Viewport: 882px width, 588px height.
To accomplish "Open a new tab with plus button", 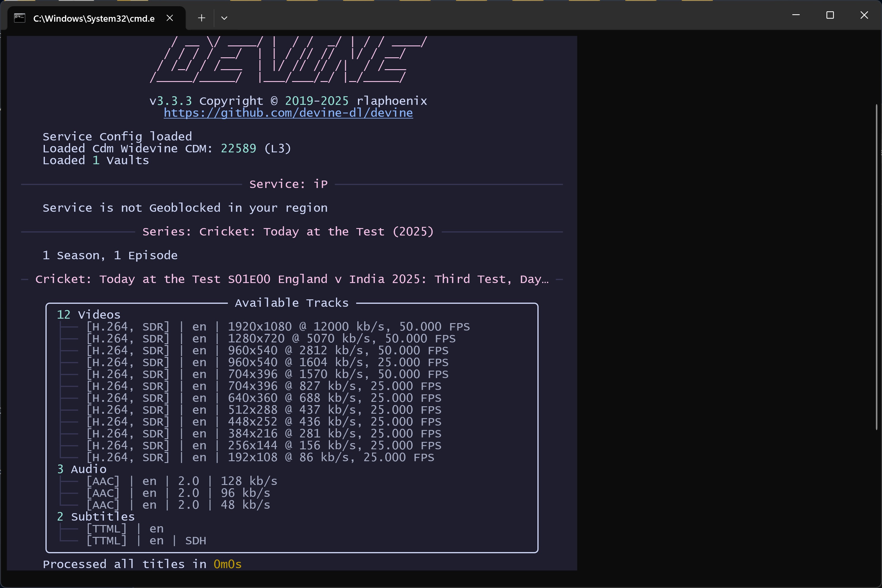I will coord(201,18).
